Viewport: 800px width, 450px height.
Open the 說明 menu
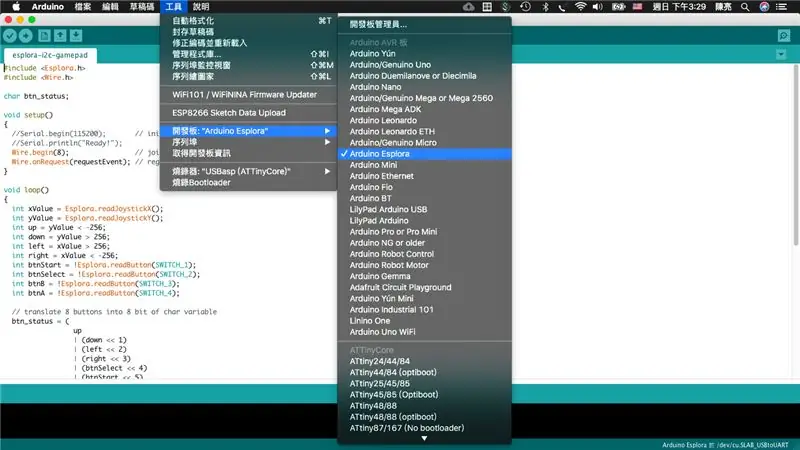coord(201,7)
